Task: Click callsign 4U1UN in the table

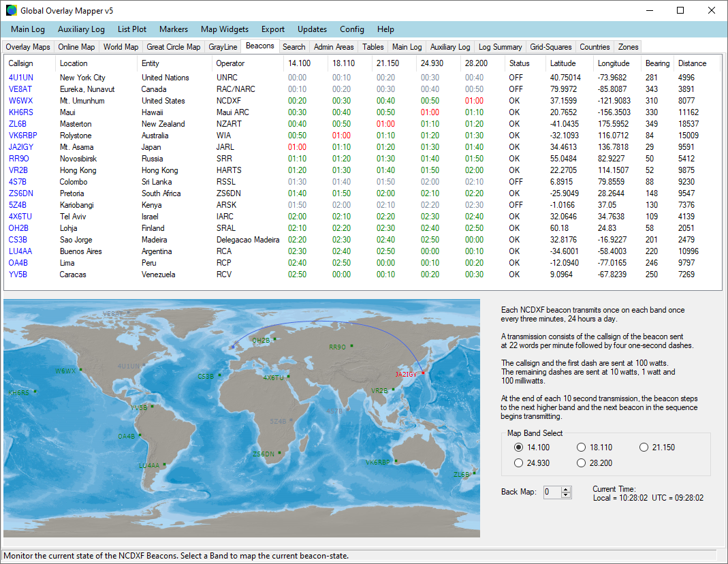Action: 21,78
